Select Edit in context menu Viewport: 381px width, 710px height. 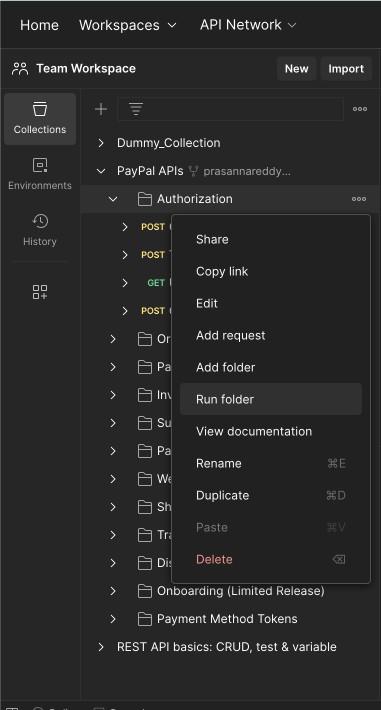point(271,303)
